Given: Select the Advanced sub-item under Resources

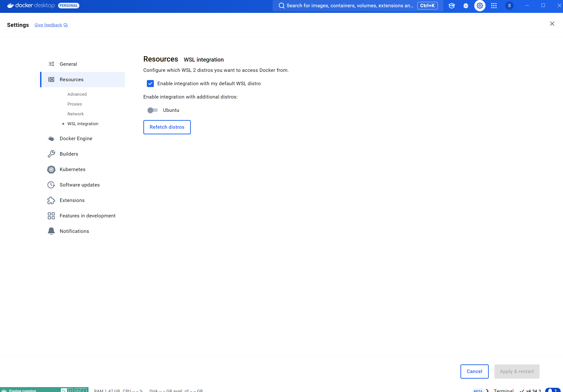Looking at the screenshot, I should [x=77, y=94].
